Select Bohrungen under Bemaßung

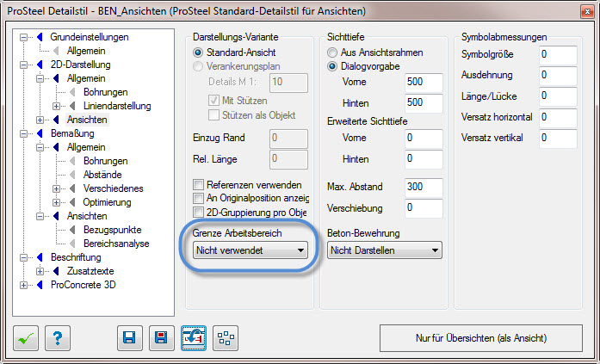coord(106,161)
